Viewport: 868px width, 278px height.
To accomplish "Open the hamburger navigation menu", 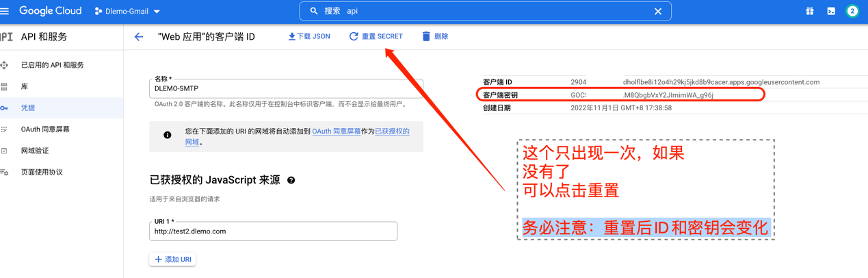I will tap(5, 11).
